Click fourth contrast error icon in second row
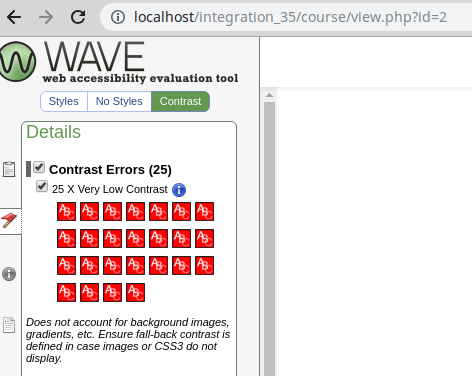472x376 pixels. (x=135, y=238)
